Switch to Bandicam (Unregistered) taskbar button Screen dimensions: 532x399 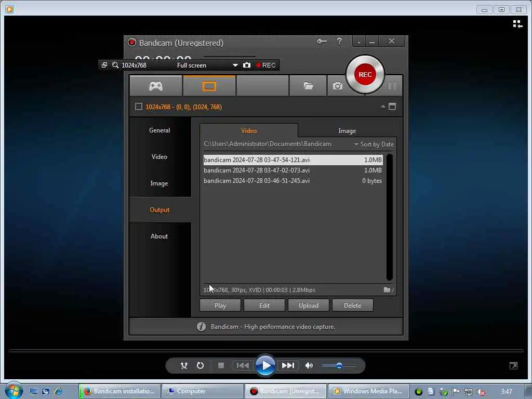(286, 391)
